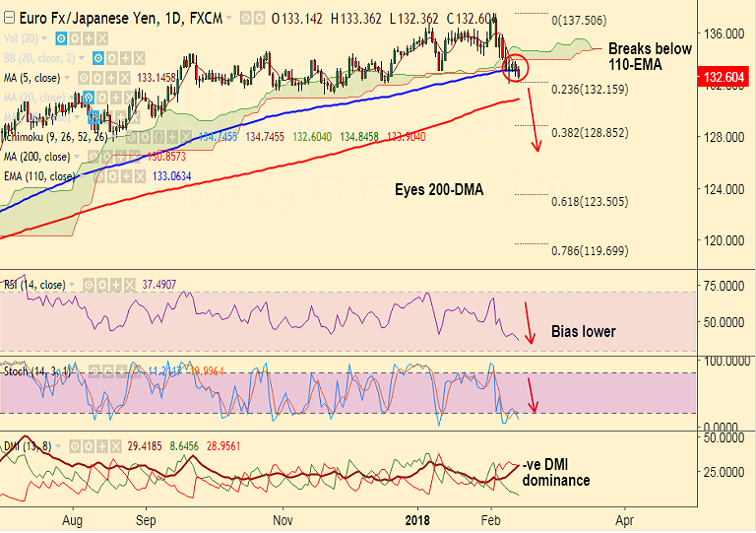Open MA (20, close) settings gear

click(101, 98)
